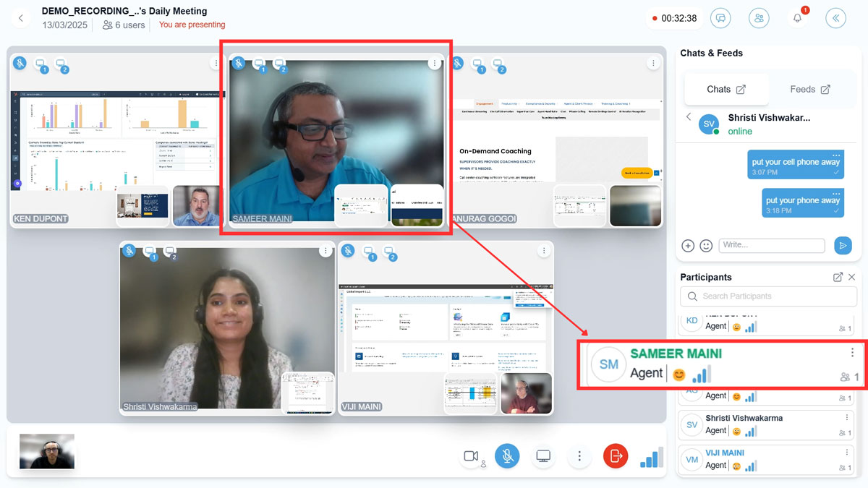Toggle screen sharing monitor button
Screen dimensions: 868x488
coord(543,456)
